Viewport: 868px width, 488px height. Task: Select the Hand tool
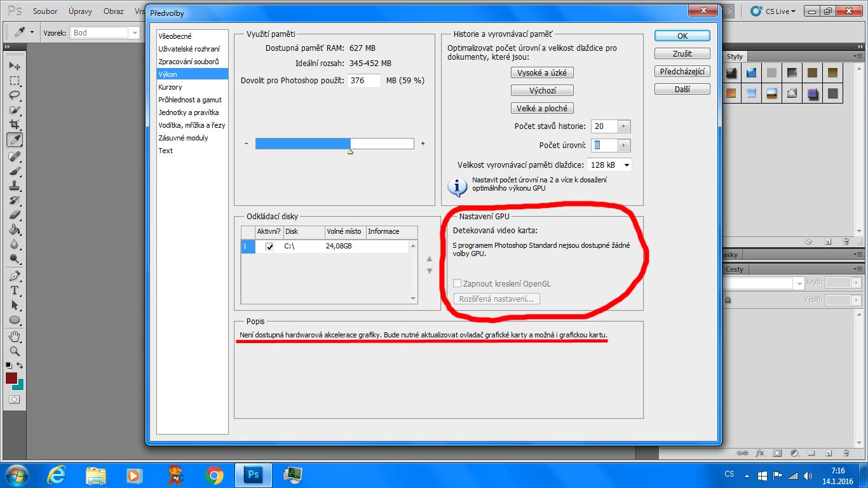click(x=14, y=336)
